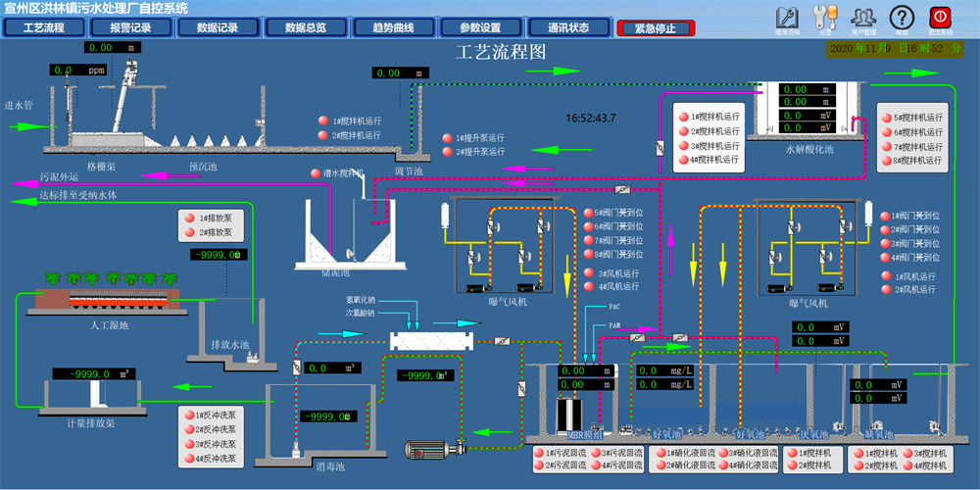Image resolution: width=980 pixels, height=490 pixels.
Task: Click the valve right of the inline dosing mixer
Action: point(501,341)
